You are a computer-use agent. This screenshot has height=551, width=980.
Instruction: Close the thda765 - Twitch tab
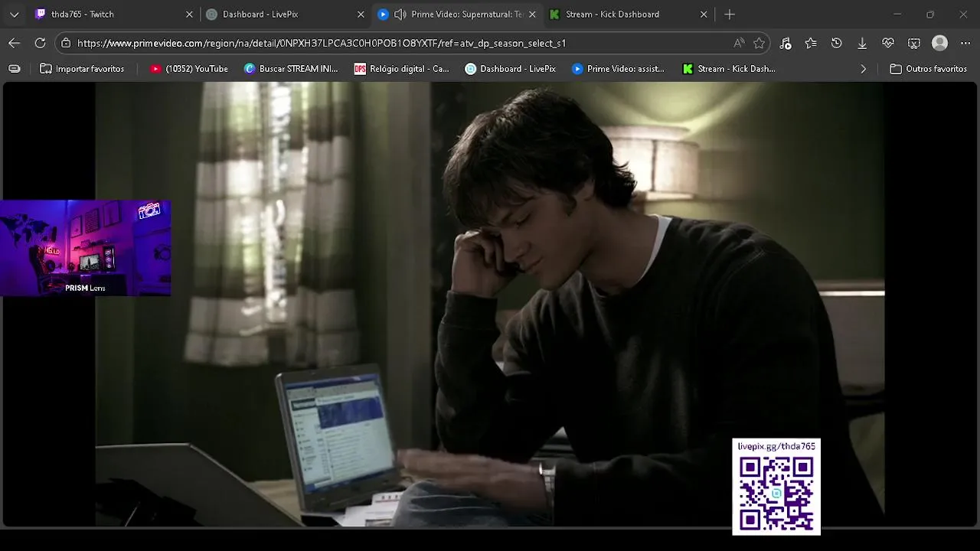pyautogui.click(x=189, y=14)
